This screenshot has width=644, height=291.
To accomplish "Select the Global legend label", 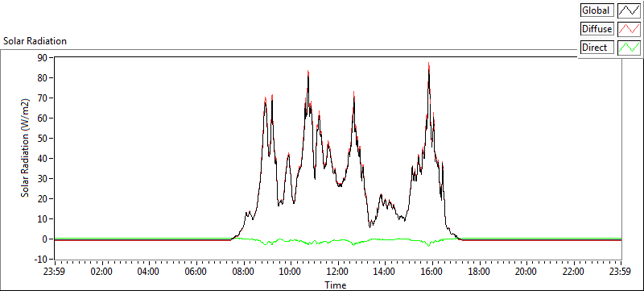I will coord(597,10).
